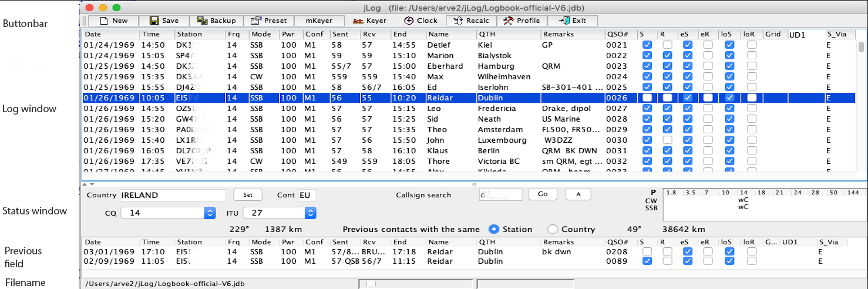Launch the Keyer tool
The image size is (868, 289).
coord(370,21)
